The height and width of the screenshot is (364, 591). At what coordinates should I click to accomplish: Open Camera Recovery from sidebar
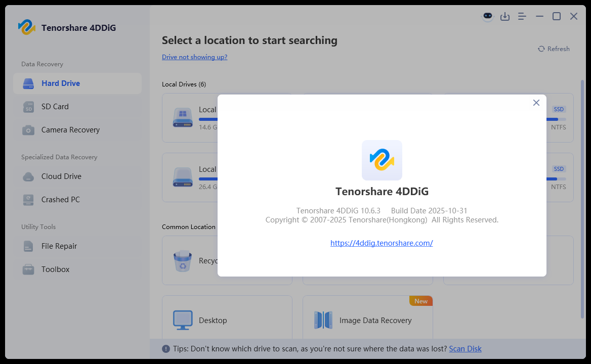click(x=77, y=130)
